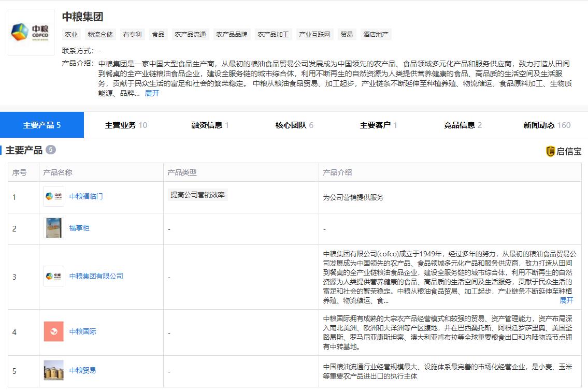Expand the 中粮集团有限公司 product description
This screenshot has height=391, width=588.
click(566, 300)
